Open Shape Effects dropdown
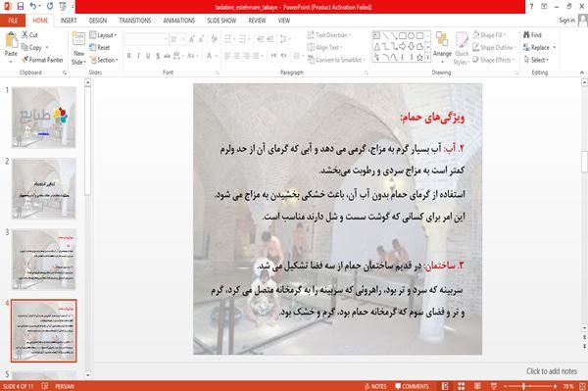The width and height of the screenshot is (588, 391). [494, 60]
